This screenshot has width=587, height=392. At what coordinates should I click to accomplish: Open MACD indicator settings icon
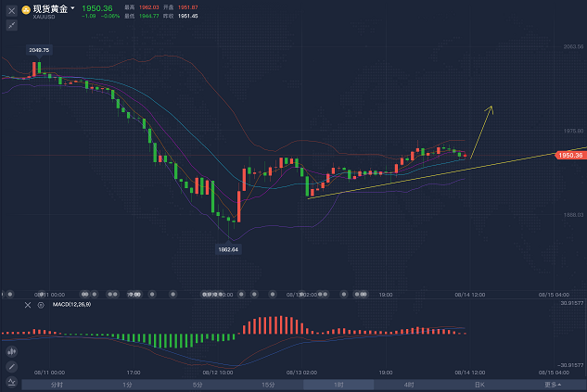[x=41, y=304]
